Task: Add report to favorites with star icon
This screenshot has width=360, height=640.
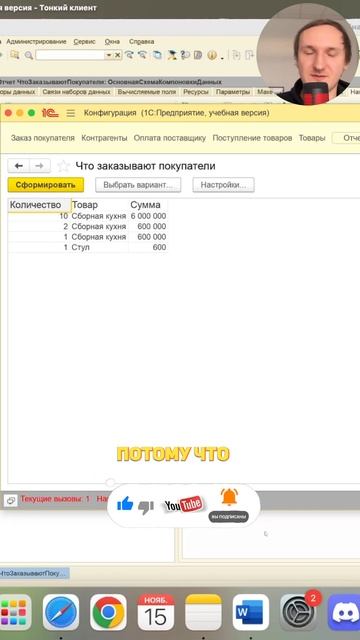Action: [62, 166]
